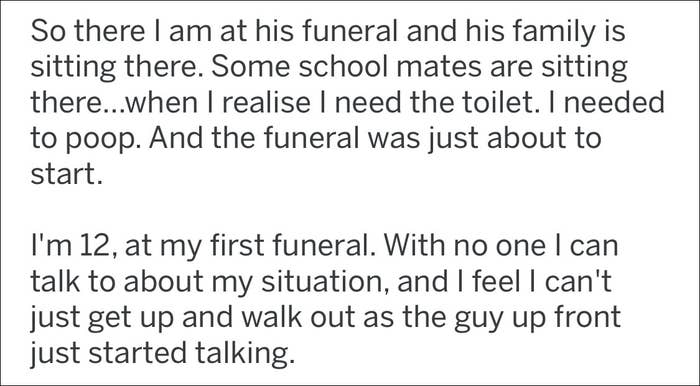Click the final word "talking."
The height and width of the screenshot is (386, 700).
click(x=245, y=355)
